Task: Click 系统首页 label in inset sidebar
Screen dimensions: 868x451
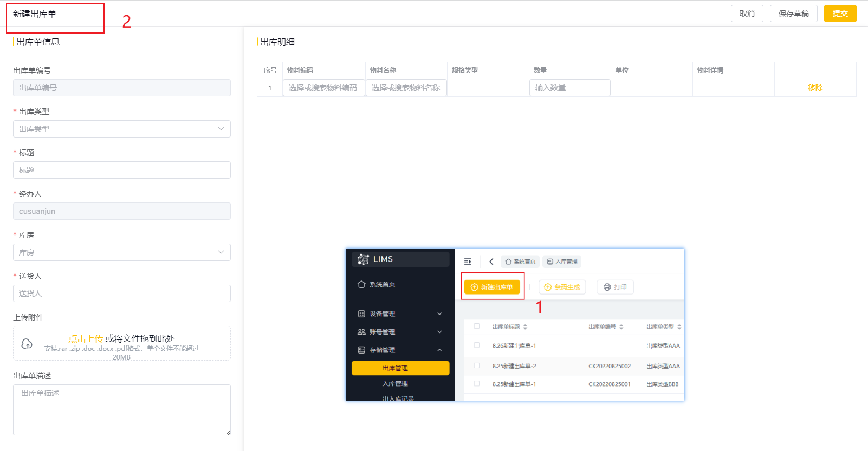Action: 382,284
